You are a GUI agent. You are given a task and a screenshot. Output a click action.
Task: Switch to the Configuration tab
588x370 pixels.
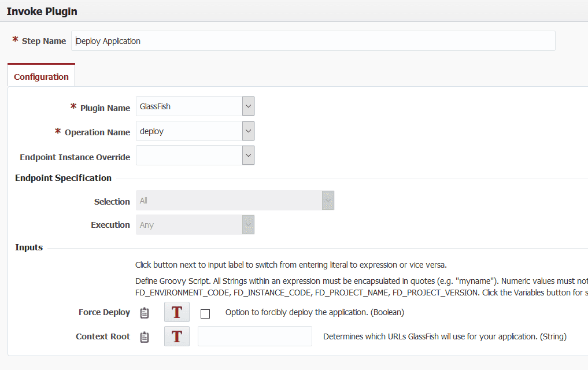click(x=41, y=76)
